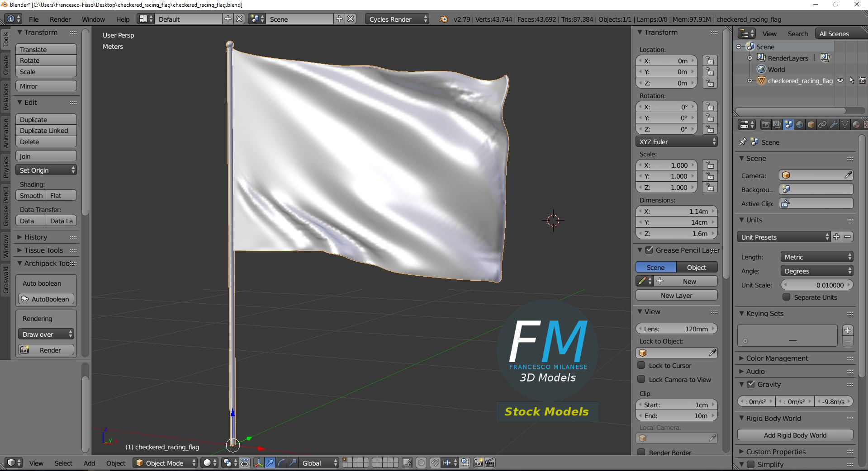Image resolution: width=868 pixels, height=471 pixels.
Task: Open the Window menu
Action: [93, 19]
